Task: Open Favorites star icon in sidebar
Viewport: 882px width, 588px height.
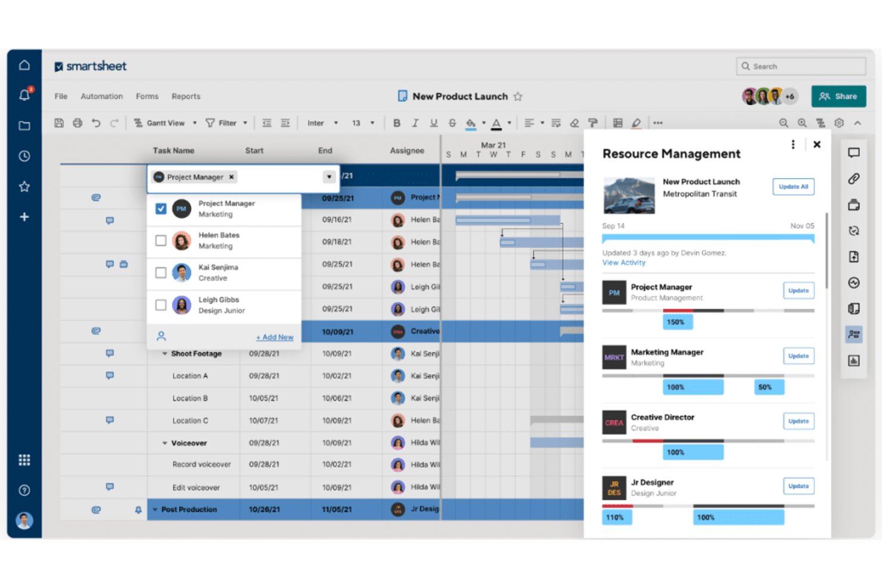Action: (x=24, y=186)
